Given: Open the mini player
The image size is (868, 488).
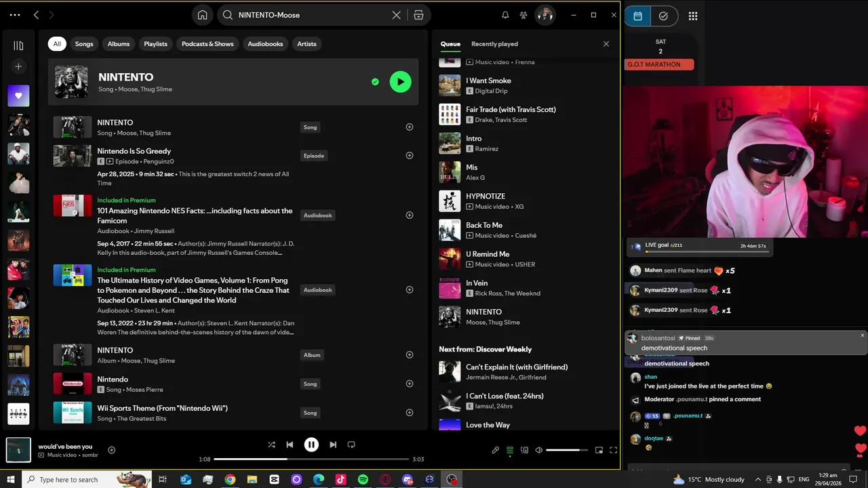Looking at the screenshot, I should point(599,450).
